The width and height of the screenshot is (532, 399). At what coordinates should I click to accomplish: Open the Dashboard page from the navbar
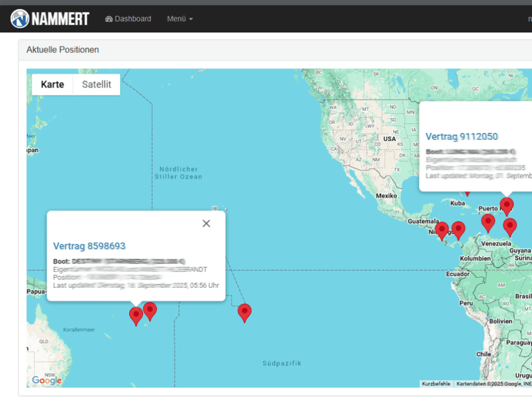pos(128,19)
